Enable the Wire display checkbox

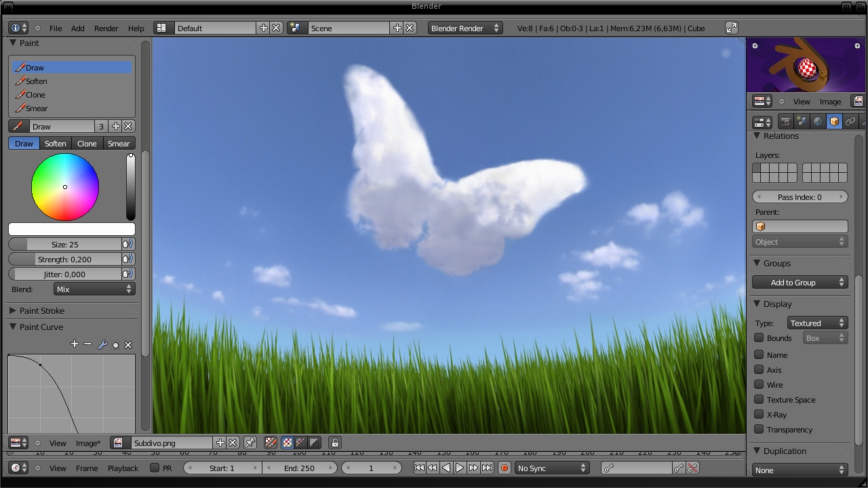click(x=759, y=384)
